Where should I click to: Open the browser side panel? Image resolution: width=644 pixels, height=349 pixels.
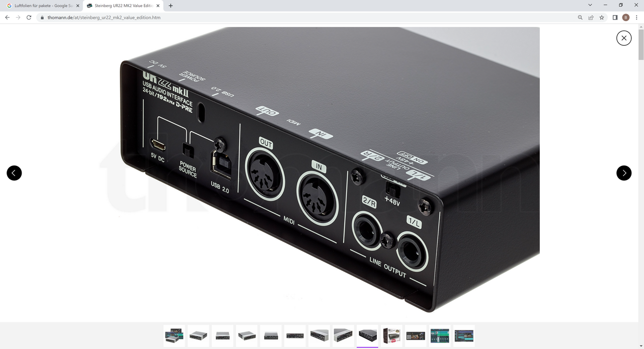(615, 17)
